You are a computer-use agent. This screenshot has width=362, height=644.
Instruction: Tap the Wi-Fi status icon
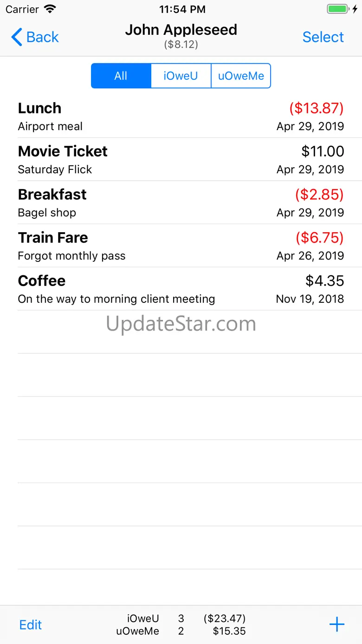click(x=49, y=9)
